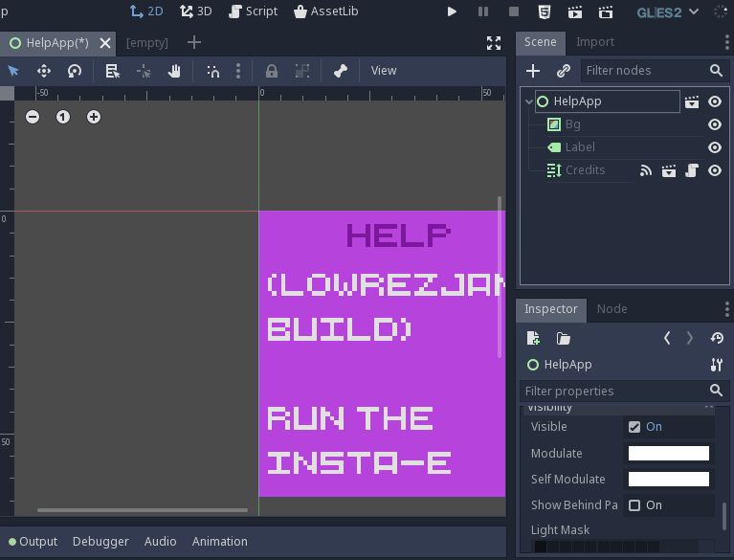Image resolution: width=734 pixels, height=560 pixels.
Task: Open skeleton bone options
Action: (341, 71)
